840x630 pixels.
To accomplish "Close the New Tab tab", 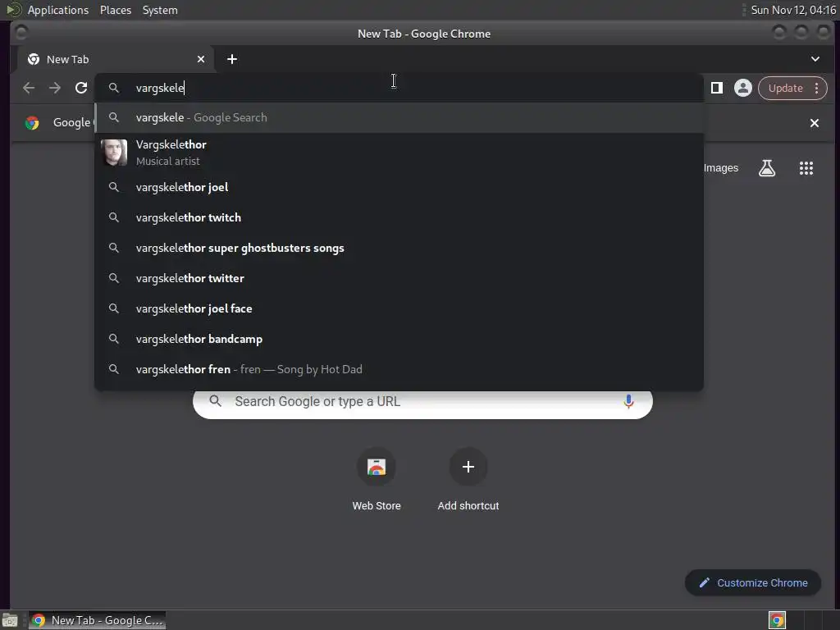I will pyautogui.click(x=201, y=59).
